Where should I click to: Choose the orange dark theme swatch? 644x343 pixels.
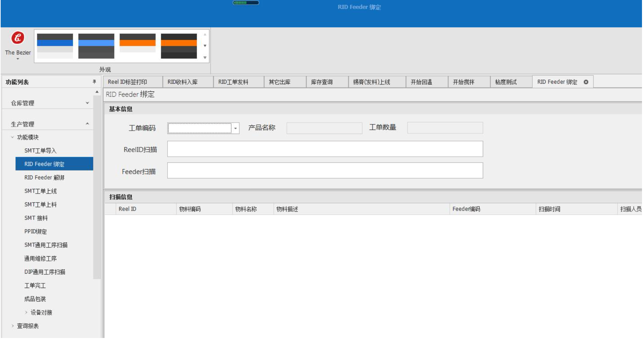pyautogui.click(x=179, y=46)
